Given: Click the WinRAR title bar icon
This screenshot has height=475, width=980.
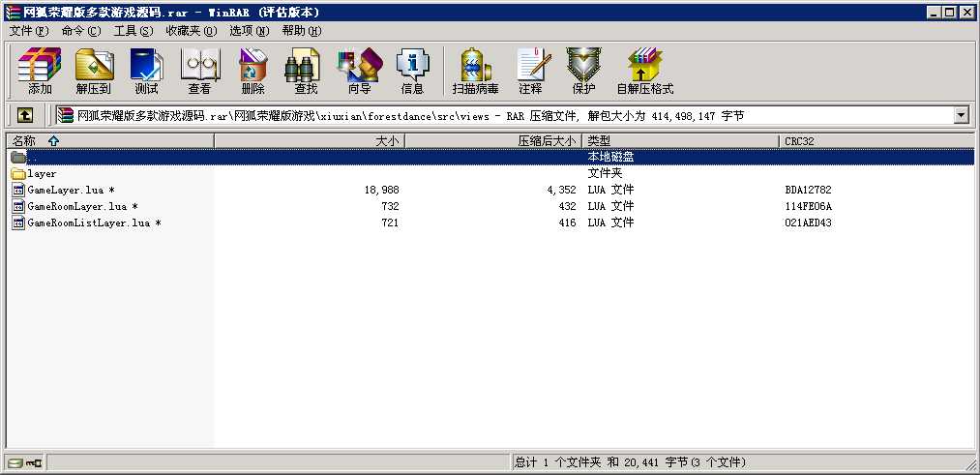Looking at the screenshot, I should [x=13, y=13].
